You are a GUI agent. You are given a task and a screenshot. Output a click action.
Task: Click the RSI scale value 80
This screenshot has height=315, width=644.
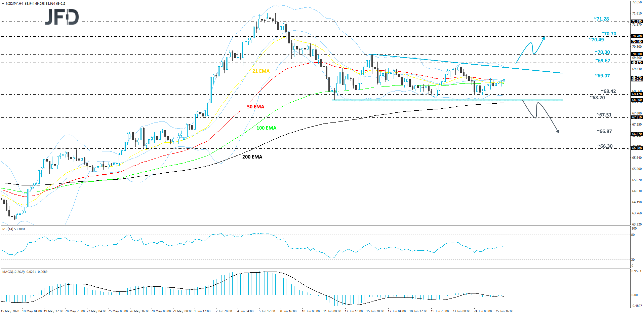(x=633, y=235)
